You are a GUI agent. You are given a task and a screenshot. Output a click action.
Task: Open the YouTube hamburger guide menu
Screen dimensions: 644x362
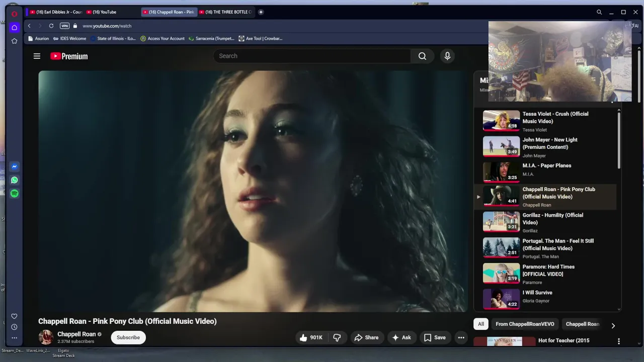point(37,56)
